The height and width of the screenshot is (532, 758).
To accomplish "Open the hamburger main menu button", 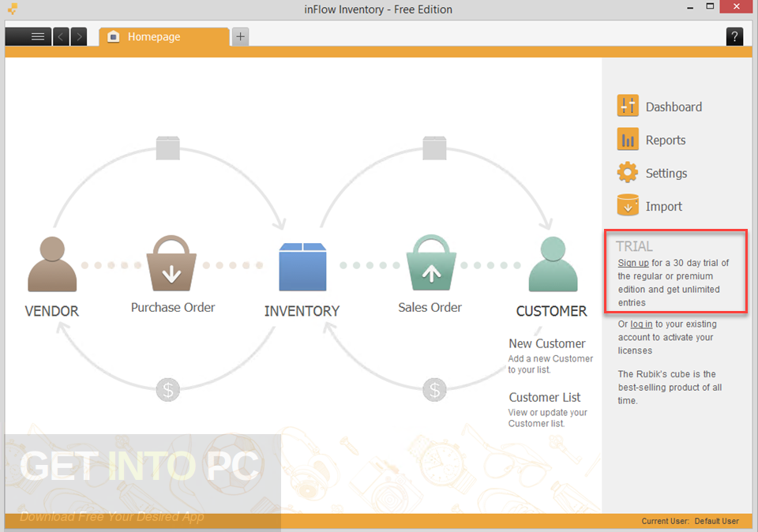I will [x=28, y=37].
